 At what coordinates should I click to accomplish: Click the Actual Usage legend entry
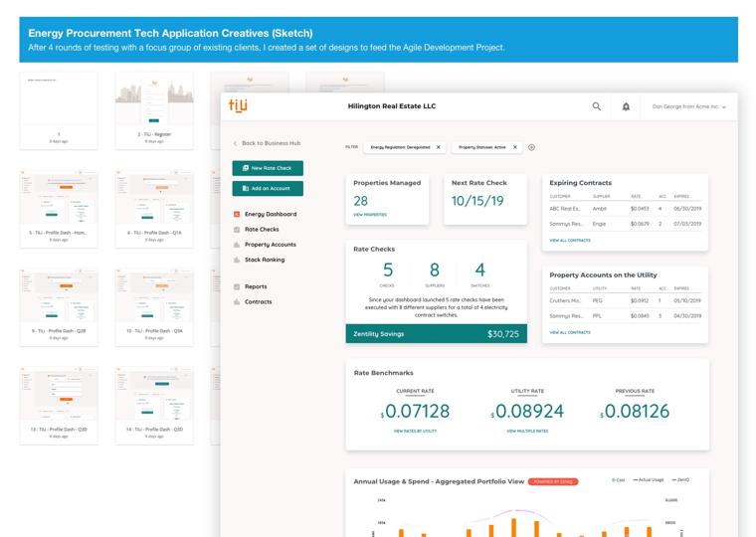[x=649, y=480]
